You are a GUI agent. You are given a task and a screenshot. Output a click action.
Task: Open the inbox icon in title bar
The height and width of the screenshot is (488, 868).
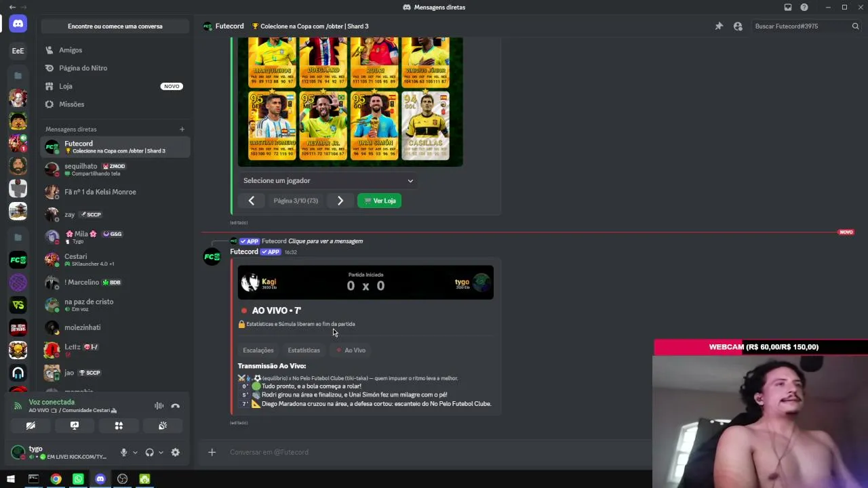(x=788, y=7)
